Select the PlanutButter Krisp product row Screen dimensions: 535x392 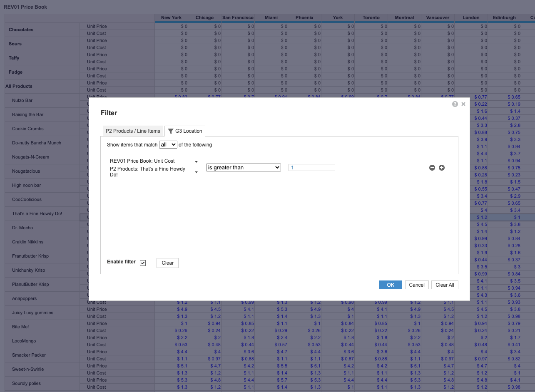tap(30, 284)
